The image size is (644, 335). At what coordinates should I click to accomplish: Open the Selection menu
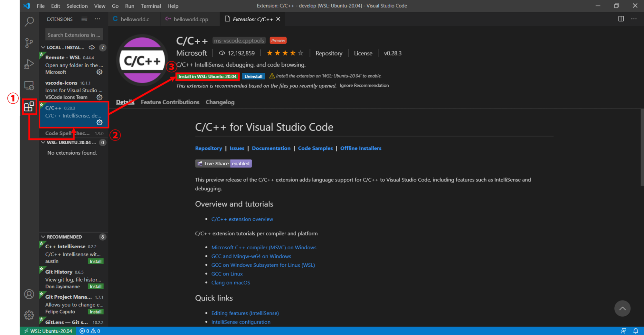tap(77, 6)
